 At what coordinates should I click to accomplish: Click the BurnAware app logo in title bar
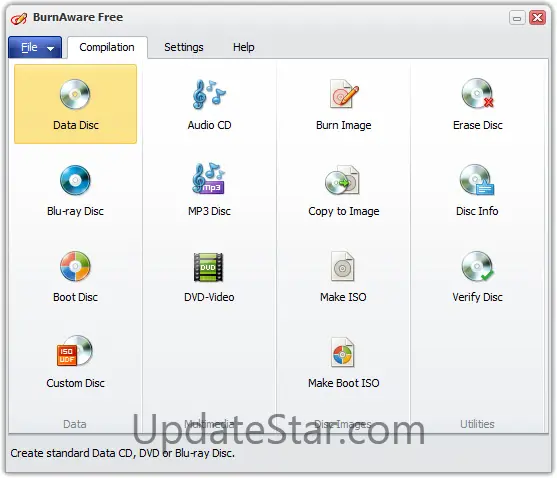click(x=18, y=18)
